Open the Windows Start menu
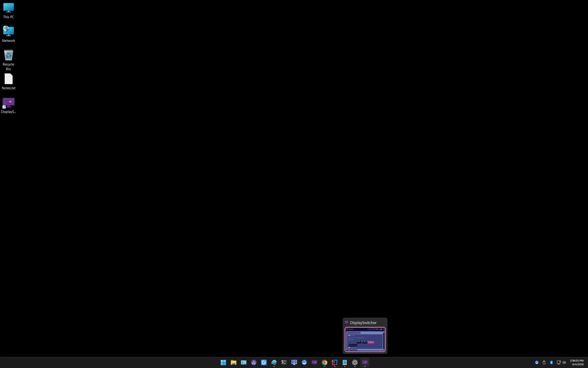 (x=223, y=362)
